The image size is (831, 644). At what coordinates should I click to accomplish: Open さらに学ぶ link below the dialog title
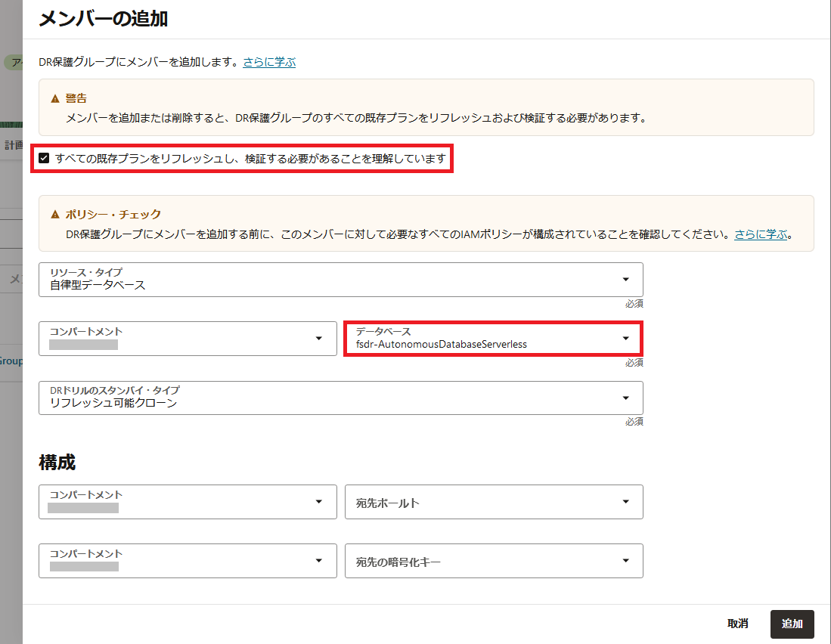coord(269,62)
